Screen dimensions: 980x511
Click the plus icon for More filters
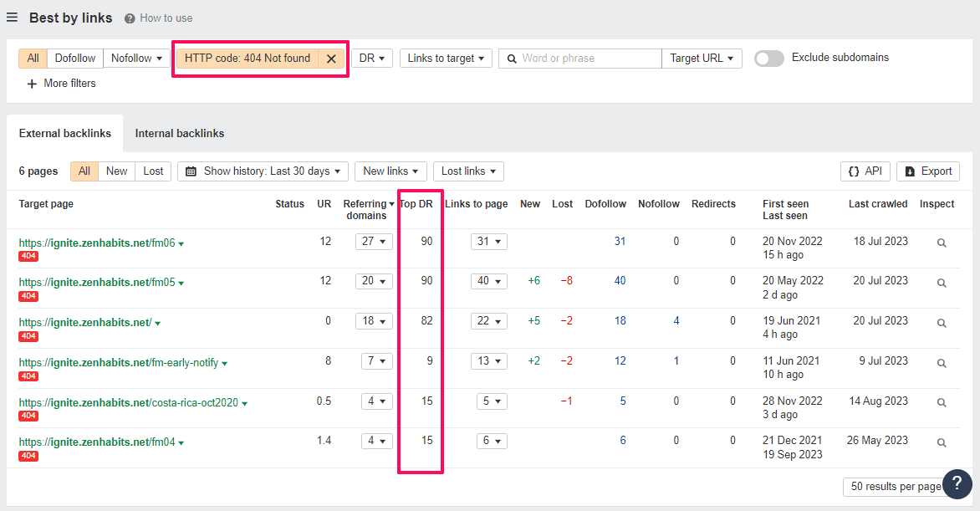pos(32,84)
